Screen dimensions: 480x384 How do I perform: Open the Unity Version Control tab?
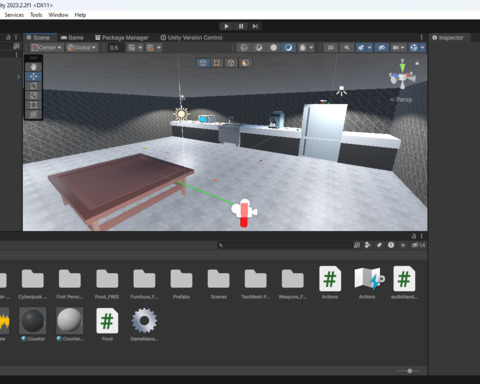click(192, 38)
